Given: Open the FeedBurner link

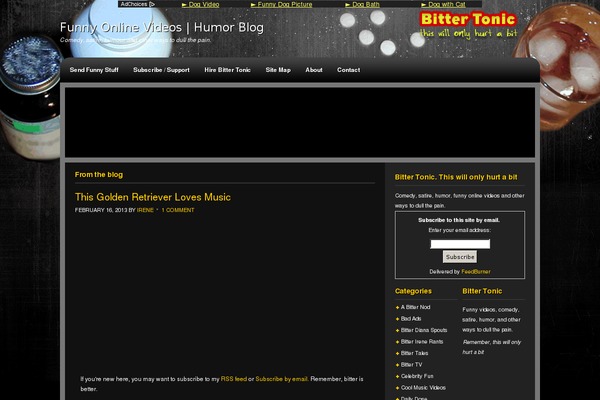Looking at the screenshot, I should click(476, 271).
